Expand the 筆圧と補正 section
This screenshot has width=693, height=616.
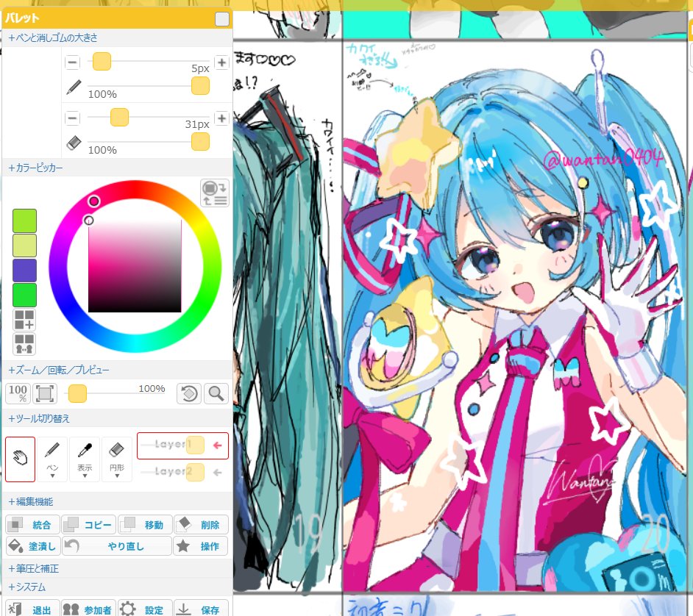33,569
